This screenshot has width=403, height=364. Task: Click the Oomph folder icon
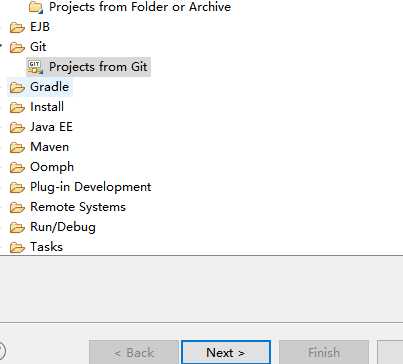tap(17, 167)
